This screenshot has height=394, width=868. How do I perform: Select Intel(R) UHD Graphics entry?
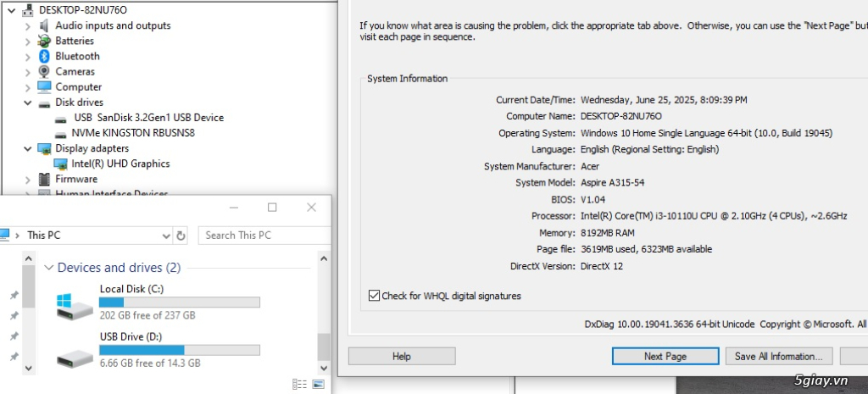point(120,164)
